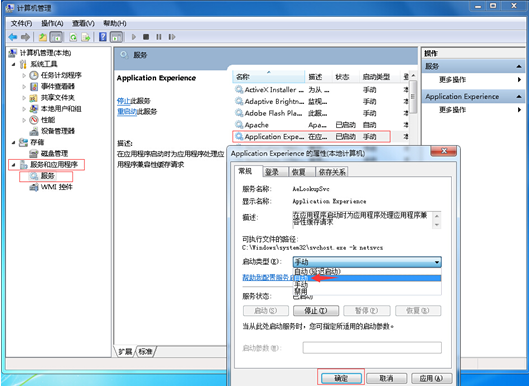Toggle the Show/Hide Console Tree toolbar icon
The width and height of the screenshot is (529, 386).
coord(56,37)
